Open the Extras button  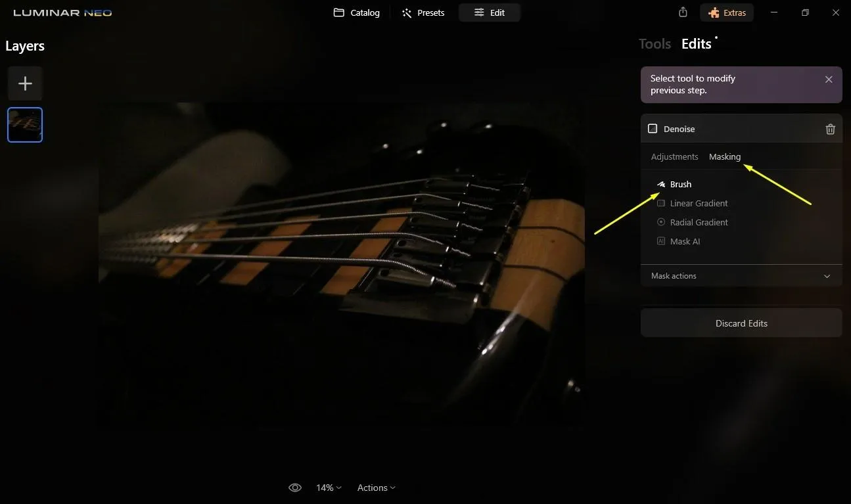coord(727,12)
